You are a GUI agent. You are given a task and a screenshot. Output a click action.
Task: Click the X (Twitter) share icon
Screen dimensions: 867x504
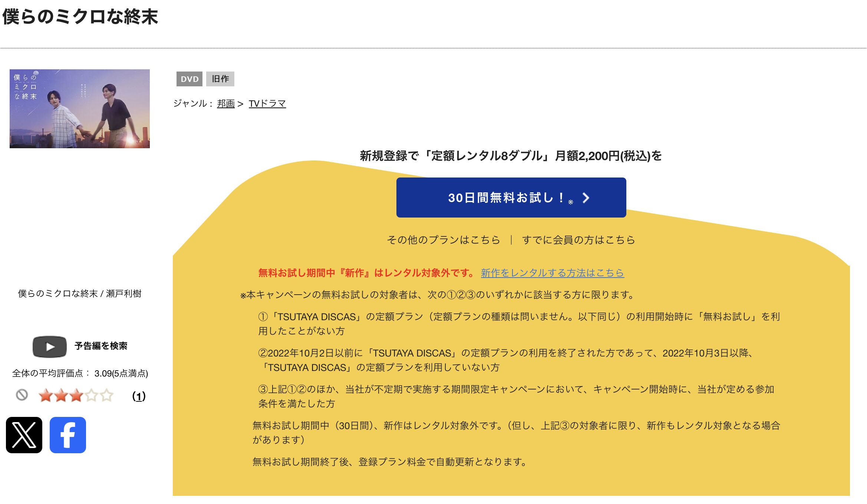(24, 435)
